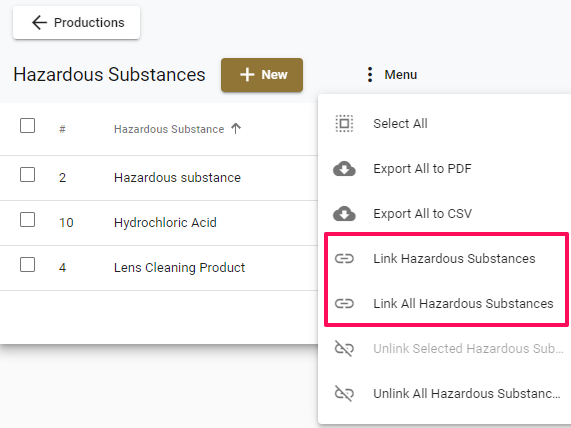The height and width of the screenshot is (428, 571).
Task: Click the chain icon beside Link All Hazardous Substances
Action: click(x=344, y=303)
